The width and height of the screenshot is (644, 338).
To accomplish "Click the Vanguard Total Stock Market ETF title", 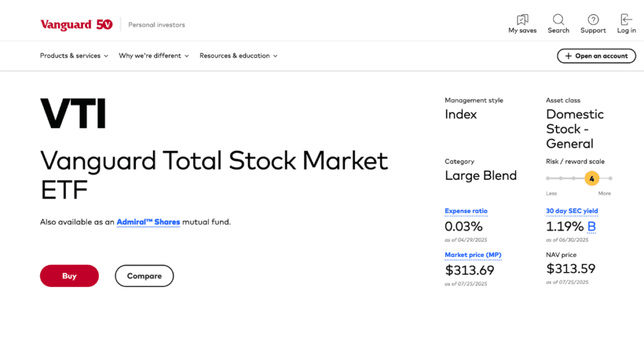I will click(x=214, y=175).
